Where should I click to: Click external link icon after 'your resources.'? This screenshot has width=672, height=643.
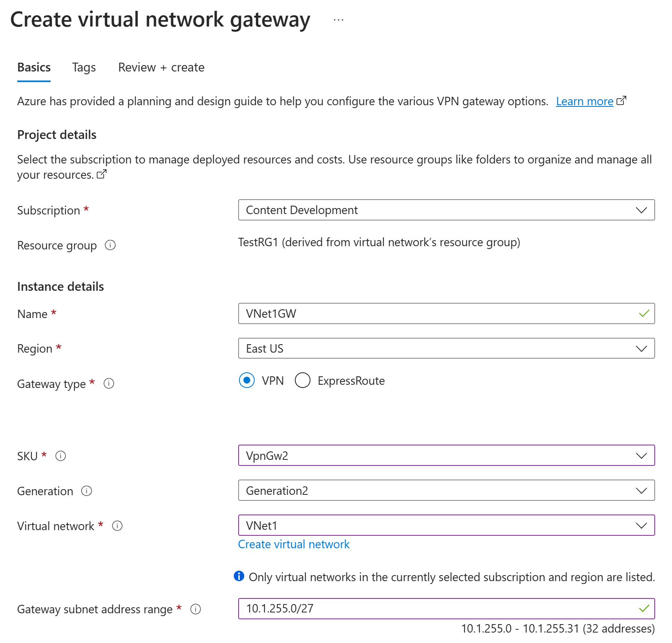pos(102,174)
